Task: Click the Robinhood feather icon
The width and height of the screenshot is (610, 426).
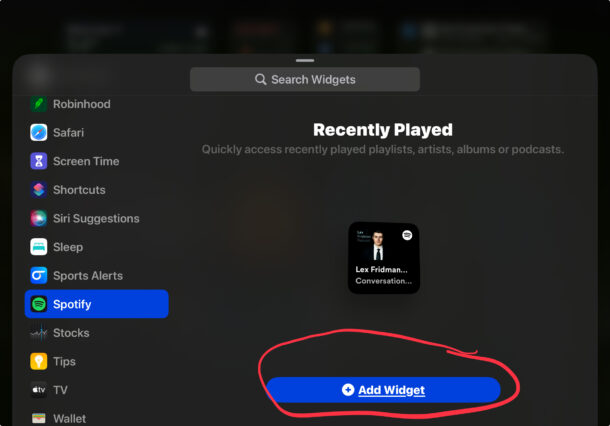Action: (39, 104)
